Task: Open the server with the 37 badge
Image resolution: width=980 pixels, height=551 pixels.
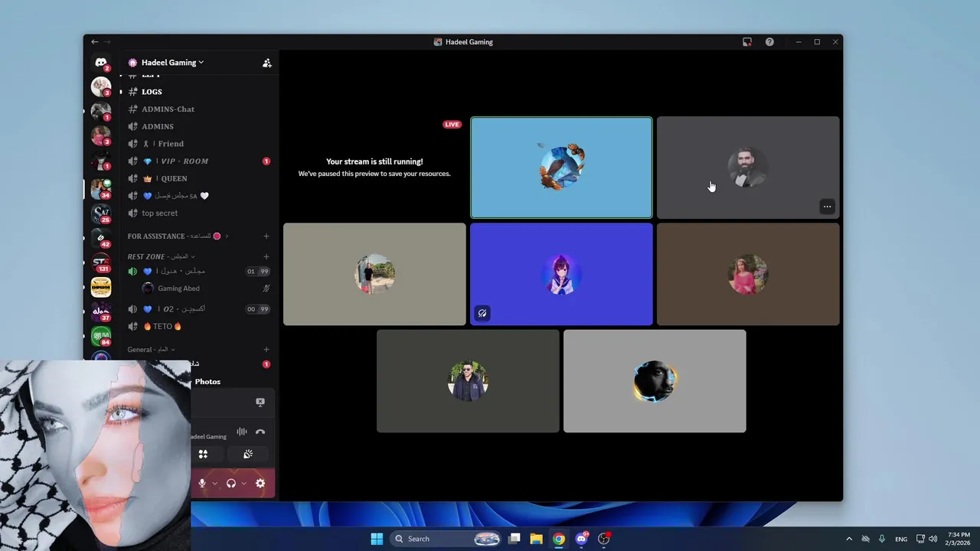Action: pyautogui.click(x=101, y=311)
